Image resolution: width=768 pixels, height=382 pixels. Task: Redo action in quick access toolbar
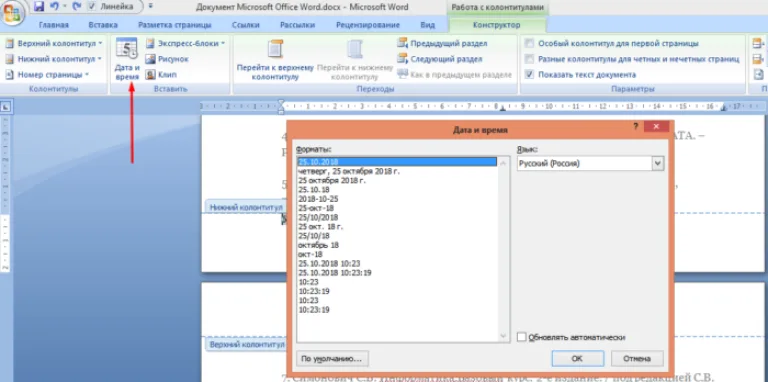coord(76,7)
